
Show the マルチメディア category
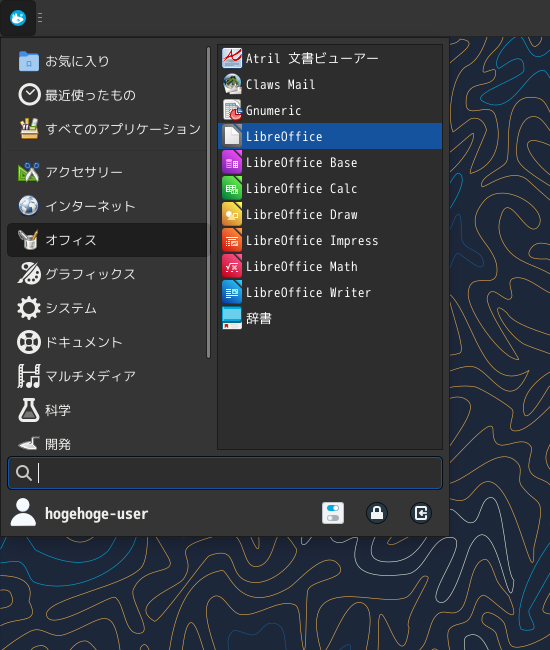coord(107,376)
